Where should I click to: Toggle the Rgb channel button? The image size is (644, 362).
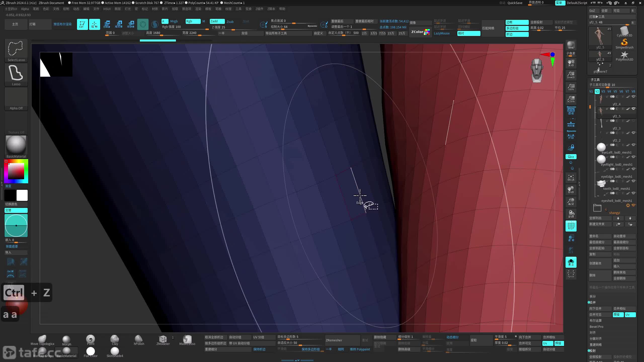pos(193,21)
